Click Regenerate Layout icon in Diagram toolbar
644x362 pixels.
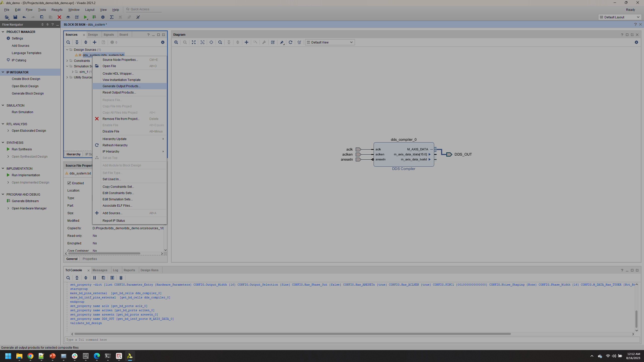(291, 42)
